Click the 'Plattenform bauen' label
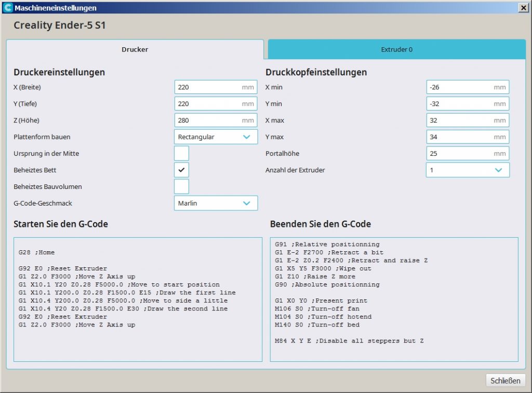The width and height of the screenshot is (532, 393). tap(42, 137)
